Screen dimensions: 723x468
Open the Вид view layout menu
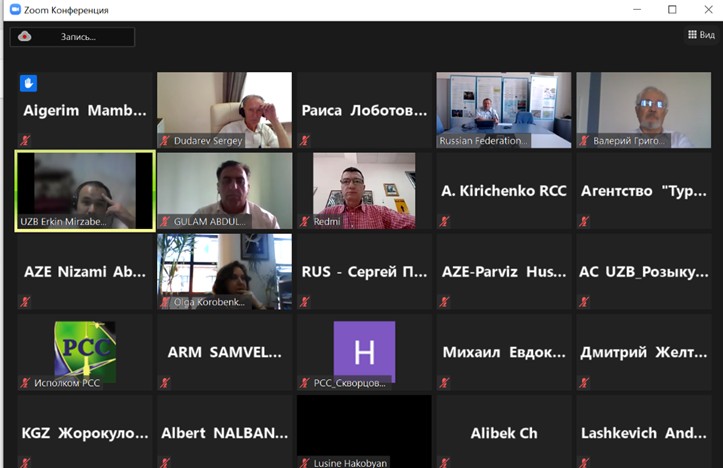tap(701, 35)
